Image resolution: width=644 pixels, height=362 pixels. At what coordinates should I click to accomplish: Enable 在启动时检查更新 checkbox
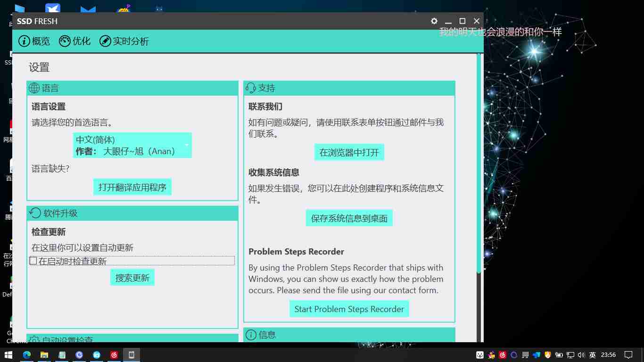click(x=33, y=261)
